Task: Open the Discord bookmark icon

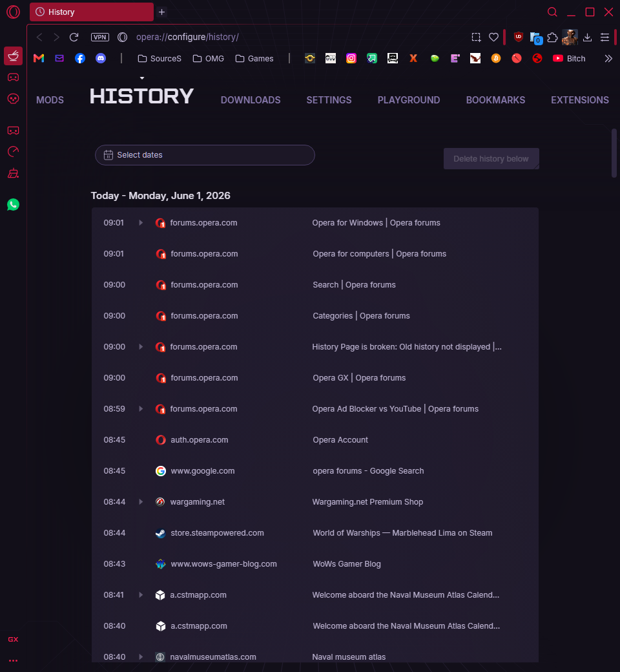Action: point(101,58)
